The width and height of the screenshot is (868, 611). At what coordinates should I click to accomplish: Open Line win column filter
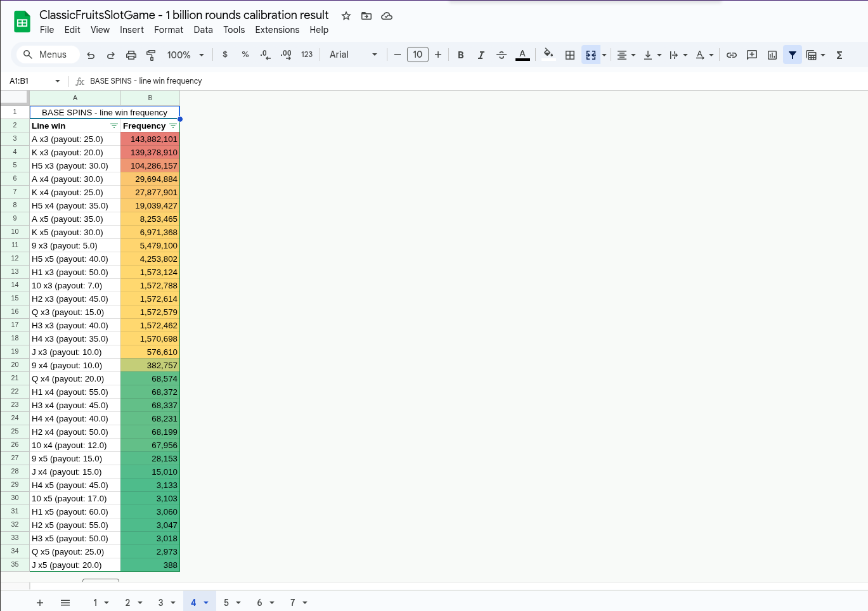pyautogui.click(x=114, y=126)
